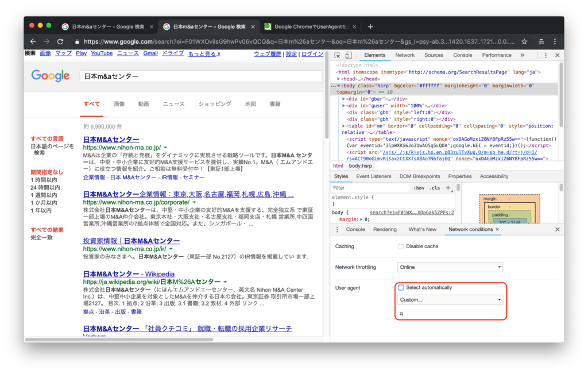This screenshot has width=588, height=374.
Task: Open the 日本M&Aセンター - Wikipedia result
Action: (x=129, y=274)
